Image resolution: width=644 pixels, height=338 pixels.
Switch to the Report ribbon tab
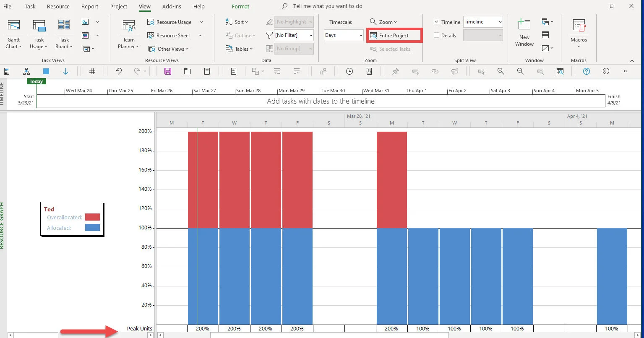(90, 6)
